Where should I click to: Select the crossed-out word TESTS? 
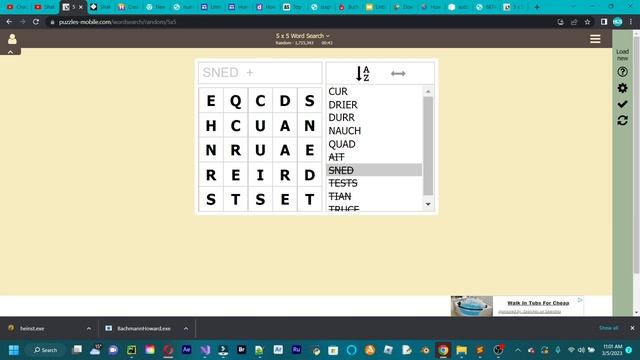(x=343, y=183)
